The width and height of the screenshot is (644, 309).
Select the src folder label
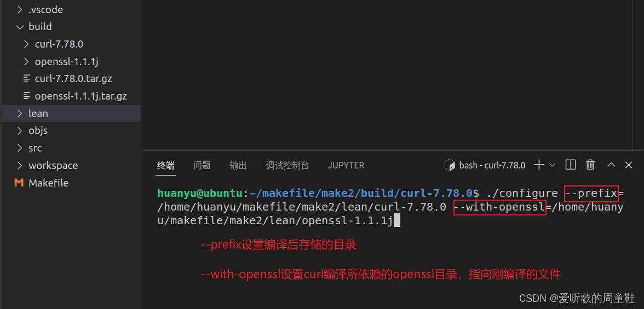pos(35,148)
